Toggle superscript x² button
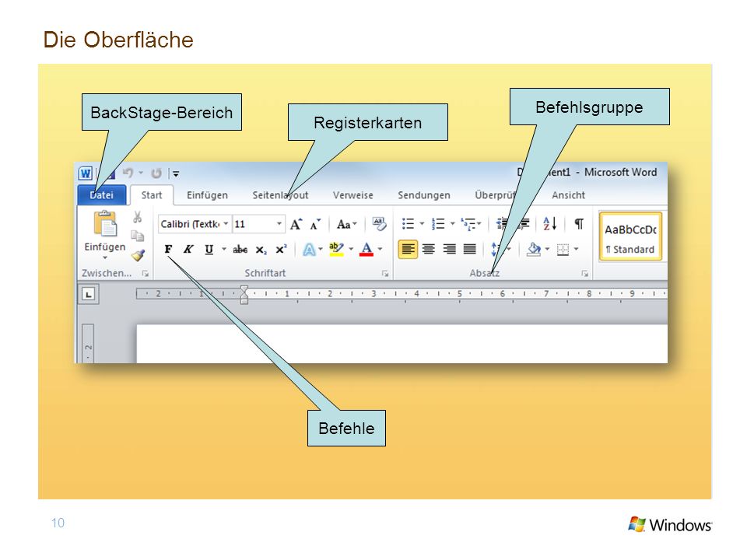This screenshot has height=560, width=747. pyautogui.click(x=281, y=249)
